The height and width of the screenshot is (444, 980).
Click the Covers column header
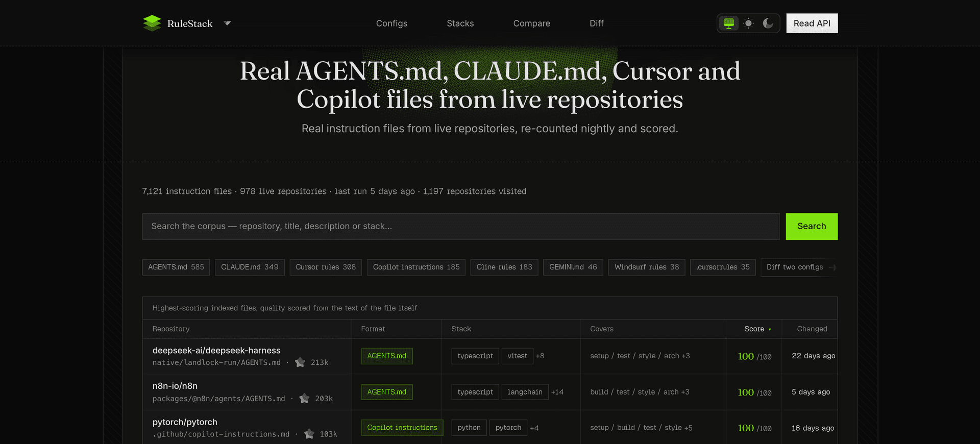(x=602, y=329)
